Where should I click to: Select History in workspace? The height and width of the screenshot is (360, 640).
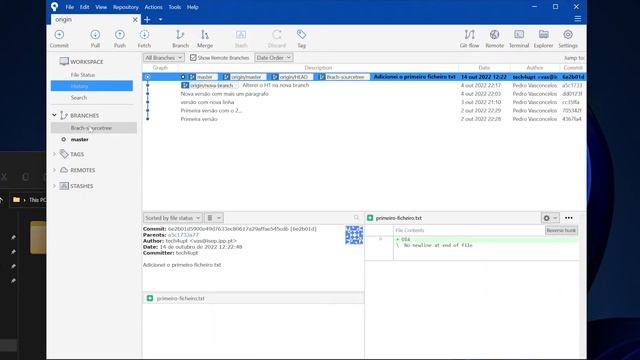(x=92, y=86)
